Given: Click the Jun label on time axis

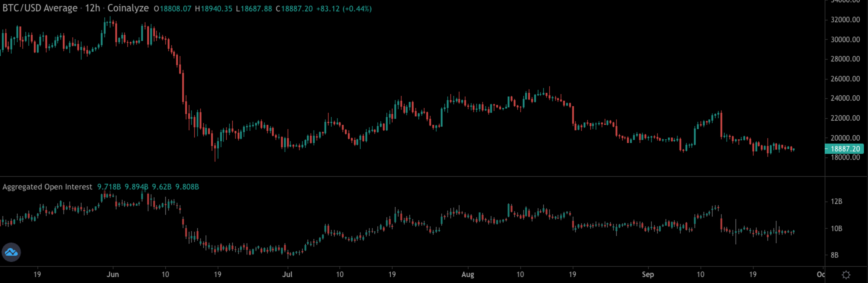Looking at the screenshot, I should pos(113,275).
